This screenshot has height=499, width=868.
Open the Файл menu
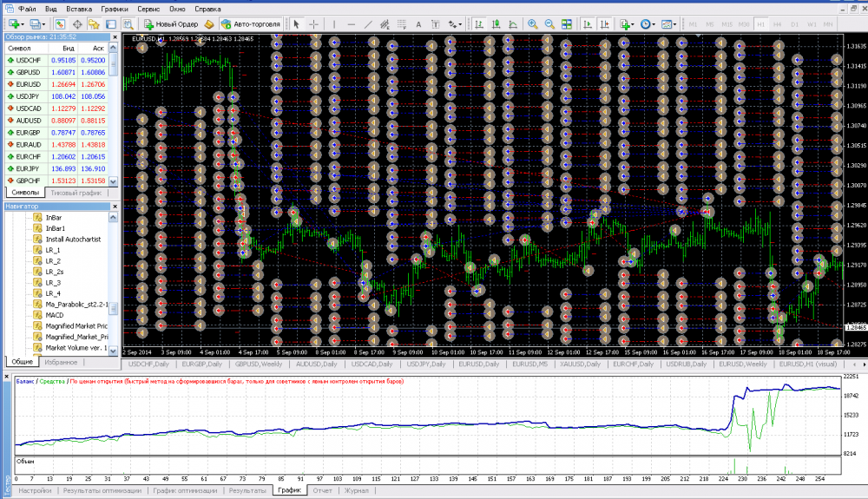click(x=27, y=9)
